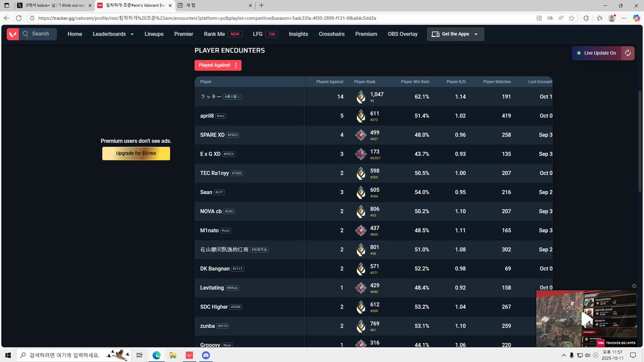Click the browser back arrow

7,18
